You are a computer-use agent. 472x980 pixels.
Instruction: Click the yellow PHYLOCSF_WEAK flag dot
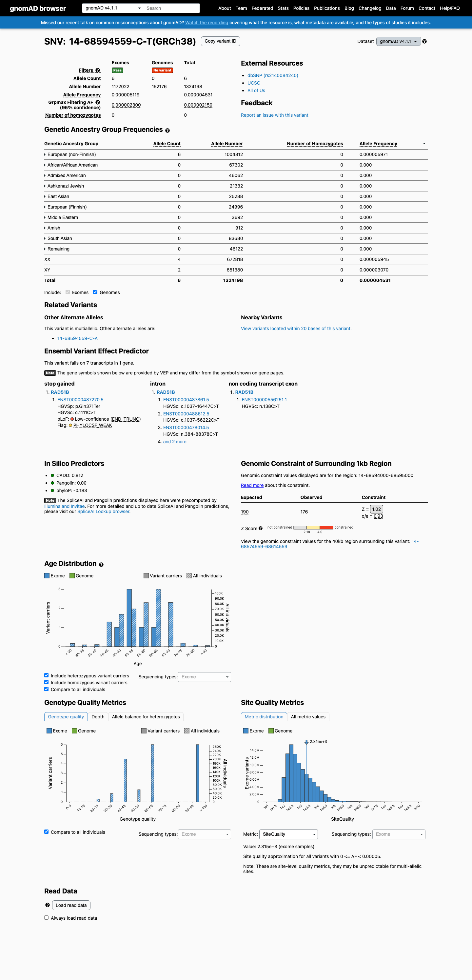coord(70,425)
